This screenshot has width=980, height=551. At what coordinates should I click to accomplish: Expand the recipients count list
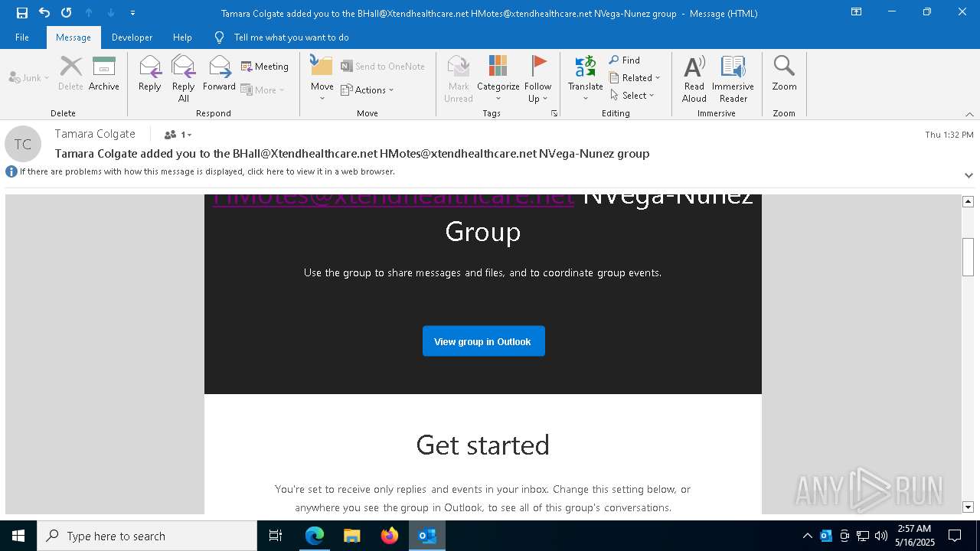click(178, 135)
